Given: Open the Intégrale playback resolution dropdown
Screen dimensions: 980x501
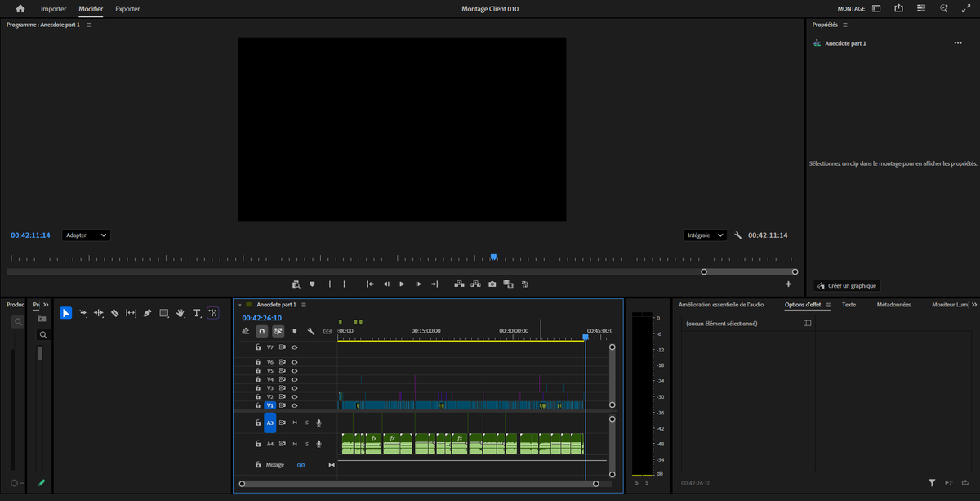Looking at the screenshot, I should pos(706,235).
